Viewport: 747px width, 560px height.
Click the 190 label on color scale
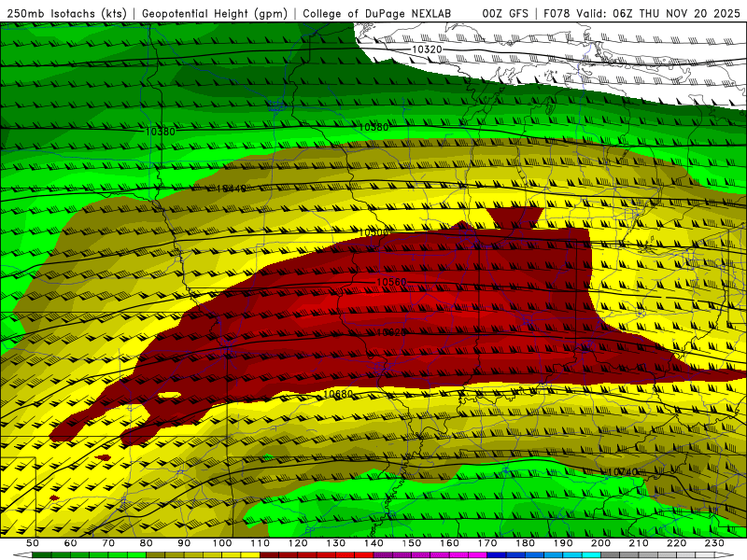click(x=563, y=543)
